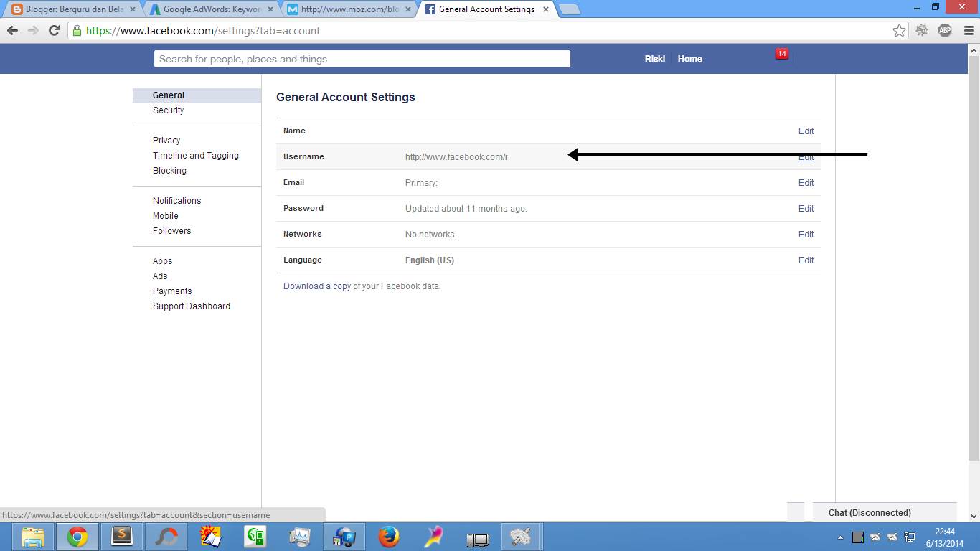Open the colorful feather app on taskbar

pyautogui.click(x=433, y=537)
